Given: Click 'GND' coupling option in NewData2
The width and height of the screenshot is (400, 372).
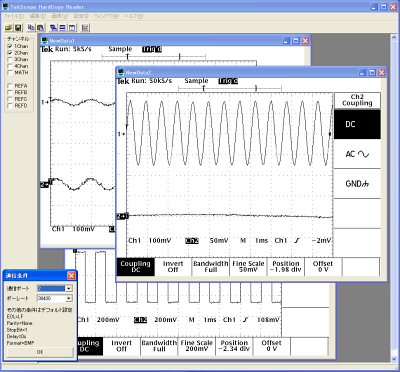Looking at the screenshot, I should pyautogui.click(x=357, y=184).
